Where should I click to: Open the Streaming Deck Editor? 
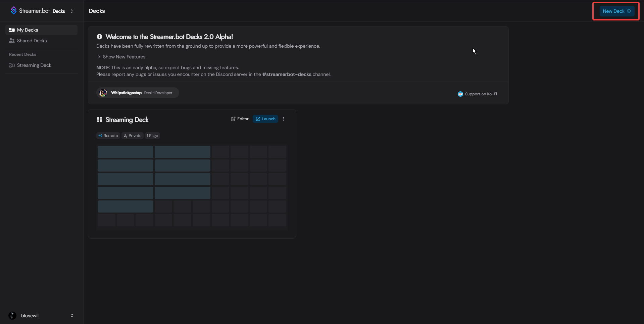pyautogui.click(x=240, y=119)
